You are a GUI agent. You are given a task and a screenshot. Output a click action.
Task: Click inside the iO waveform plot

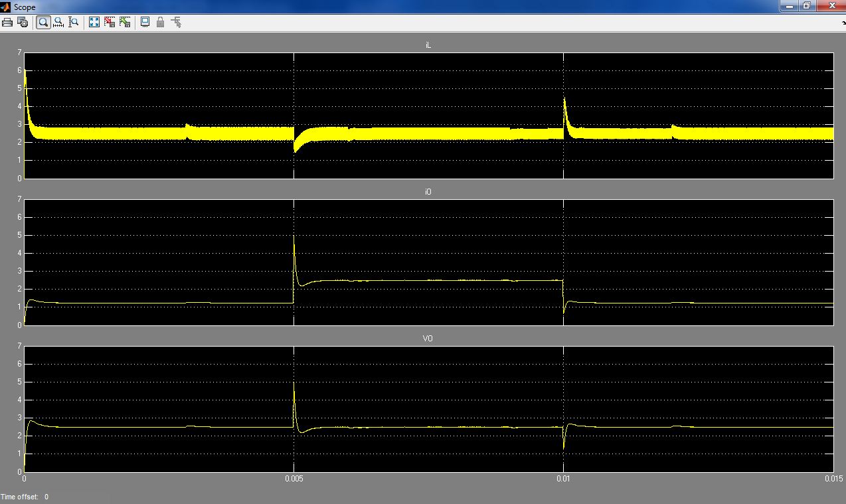coord(428,262)
